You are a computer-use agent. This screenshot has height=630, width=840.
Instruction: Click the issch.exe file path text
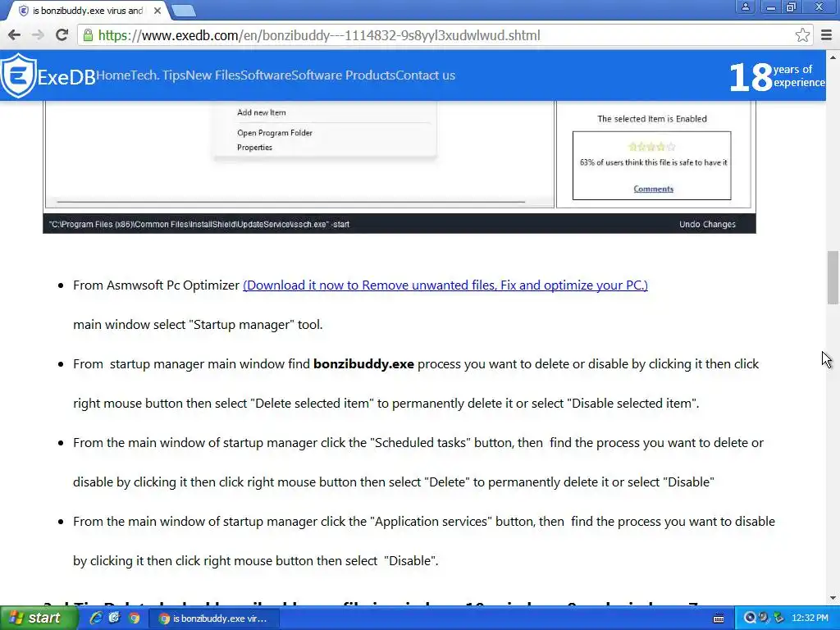pos(199,225)
